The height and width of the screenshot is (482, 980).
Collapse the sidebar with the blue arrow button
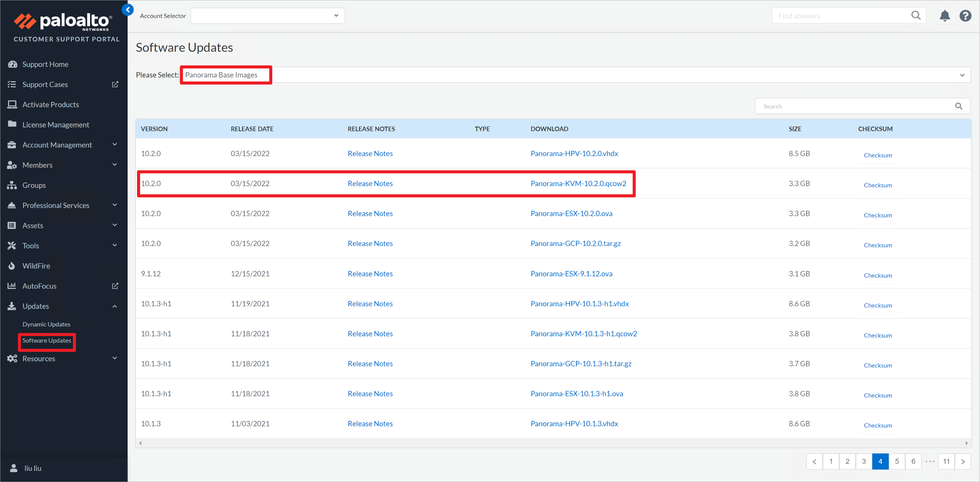(128, 9)
